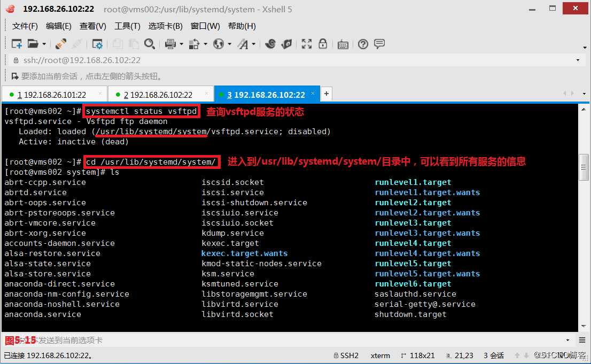This screenshot has width=591, height=364.
Task: Open help question mark icon
Action: 363,44
